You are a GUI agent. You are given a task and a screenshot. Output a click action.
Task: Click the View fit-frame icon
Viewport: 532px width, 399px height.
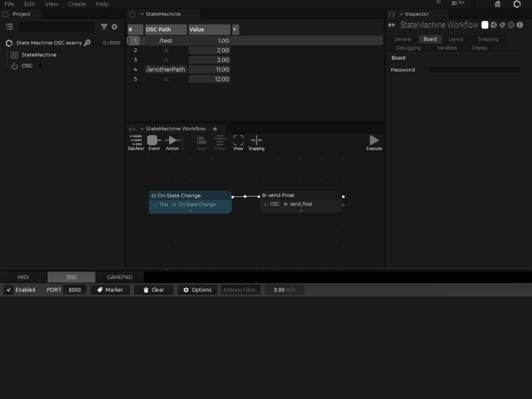[238, 140]
